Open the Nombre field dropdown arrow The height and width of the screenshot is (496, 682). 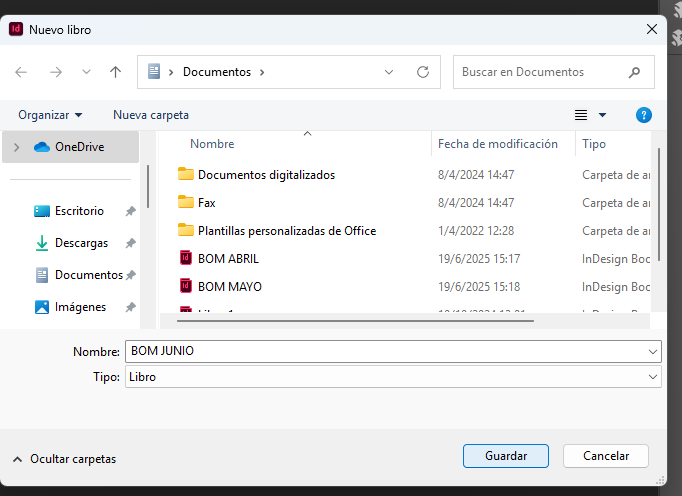(652, 352)
